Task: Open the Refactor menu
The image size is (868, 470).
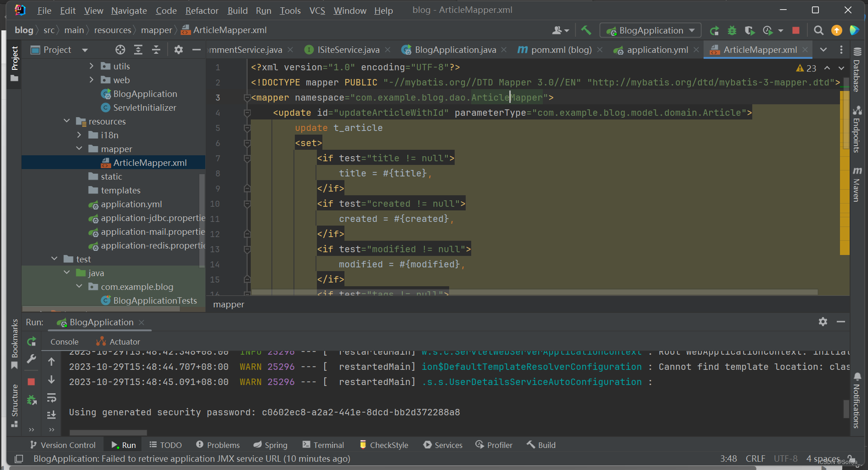Action: point(202,11)
